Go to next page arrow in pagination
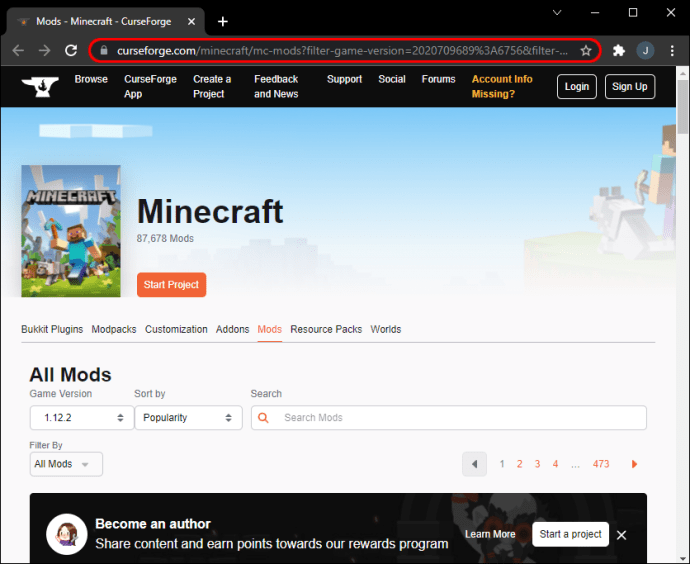The height and width of the screenshot is (564, 690). 634,464
